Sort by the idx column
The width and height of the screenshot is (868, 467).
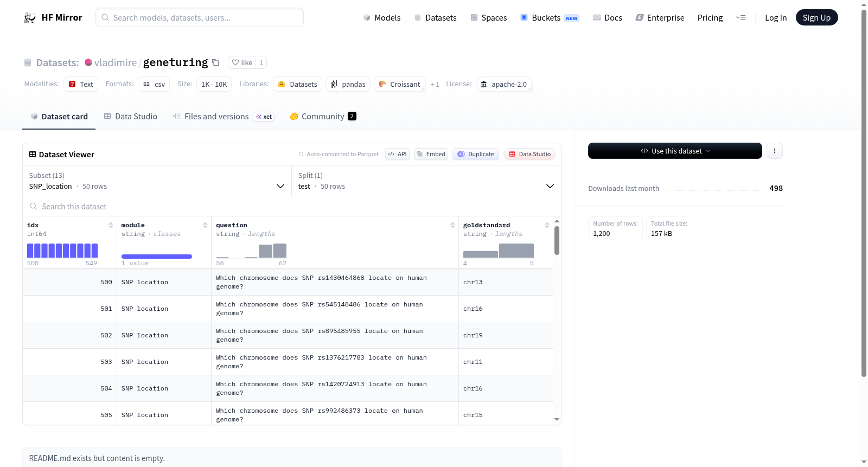point(111,225)
